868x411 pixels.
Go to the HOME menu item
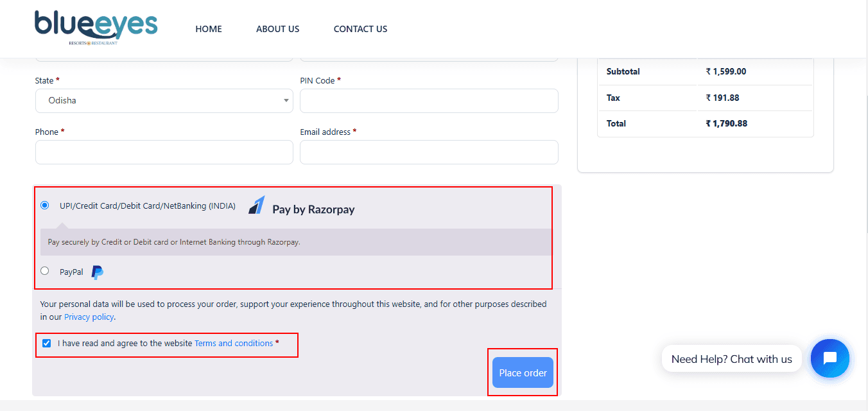(209, 29)
